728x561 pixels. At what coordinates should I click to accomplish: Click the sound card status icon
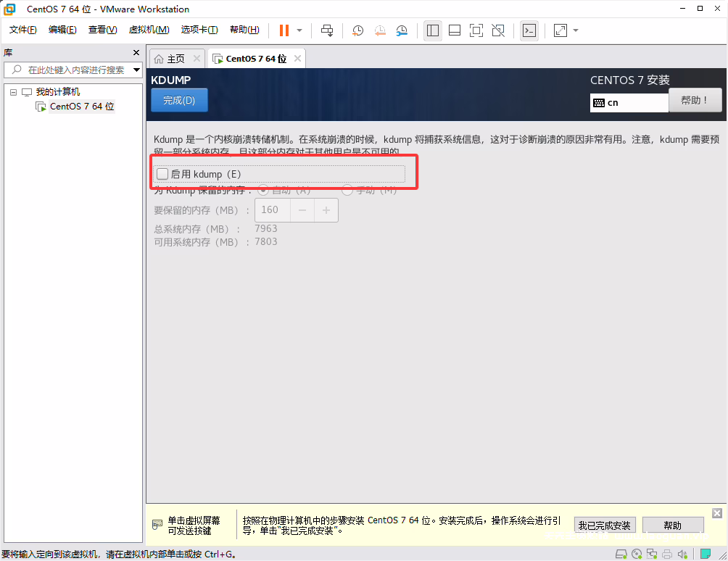click(682, 554)
